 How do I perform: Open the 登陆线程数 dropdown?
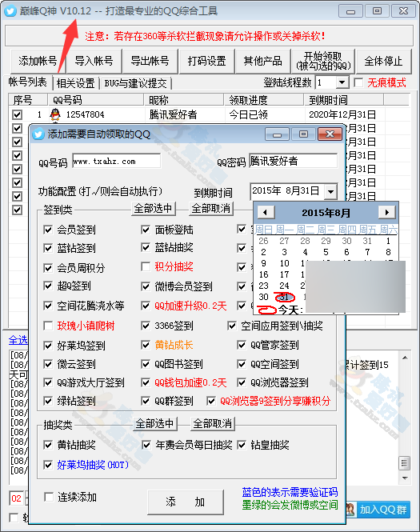[342, 82]
